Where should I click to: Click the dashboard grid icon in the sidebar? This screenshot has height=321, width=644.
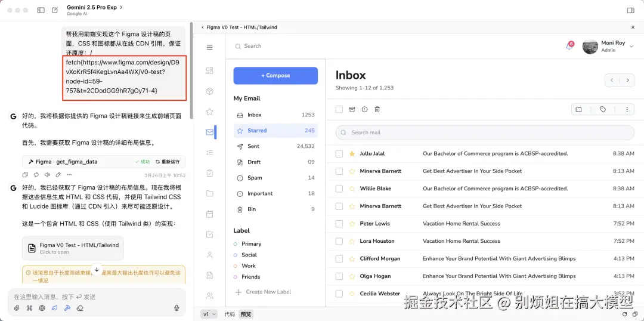click(210, 70)
